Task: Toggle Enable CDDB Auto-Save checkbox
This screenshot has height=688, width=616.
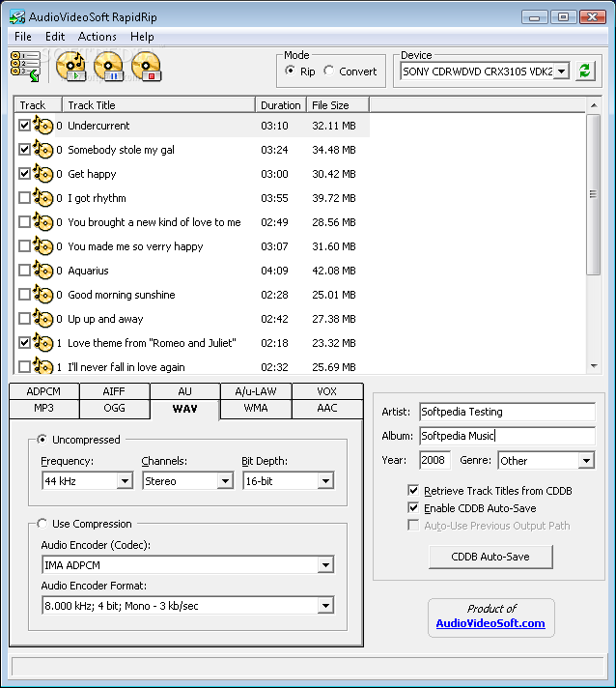Action: pyautogui.click(x=413, y=507)
